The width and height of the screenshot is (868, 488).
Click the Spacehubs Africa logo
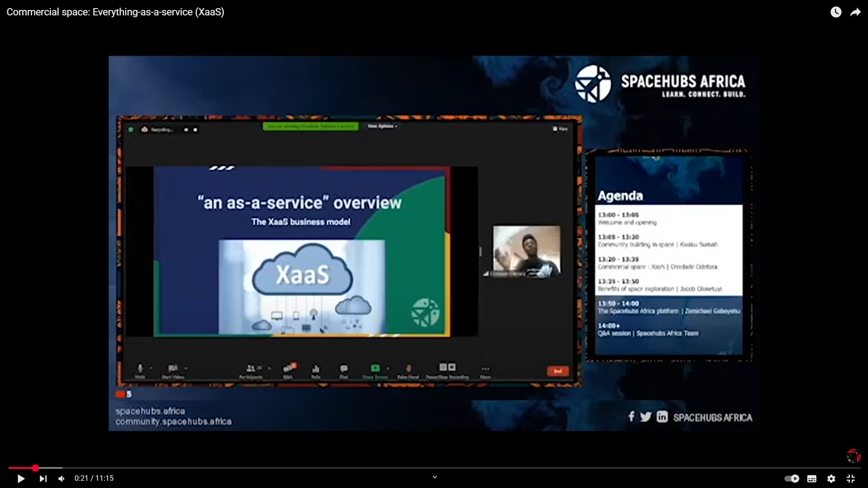pos(660,84)
